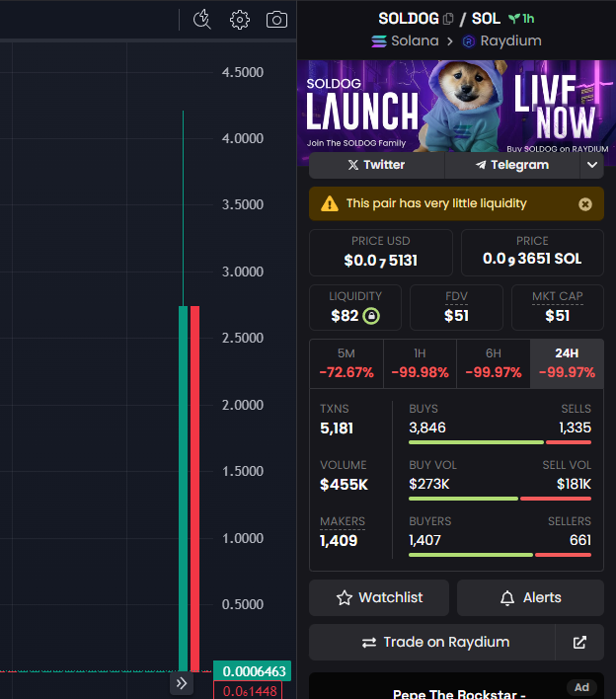Viewport: 616px width, 699px height.
Task: Click the Raydium DEX name link
Action: pyautogui.click(x=510, y=41)
